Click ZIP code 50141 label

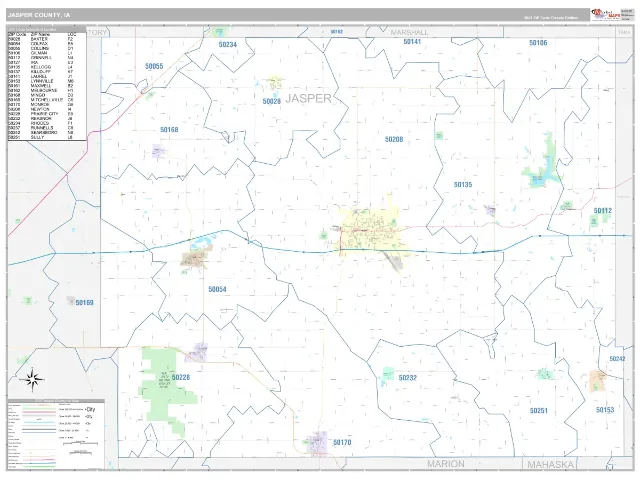412,42
